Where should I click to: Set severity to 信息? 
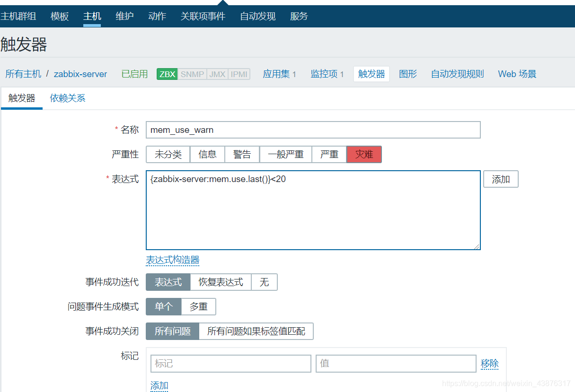pos(207,154)
